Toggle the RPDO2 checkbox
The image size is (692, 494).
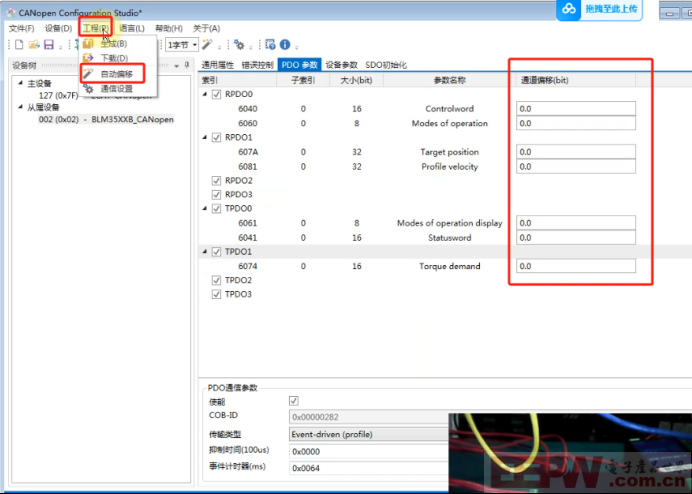pos(216,180)
